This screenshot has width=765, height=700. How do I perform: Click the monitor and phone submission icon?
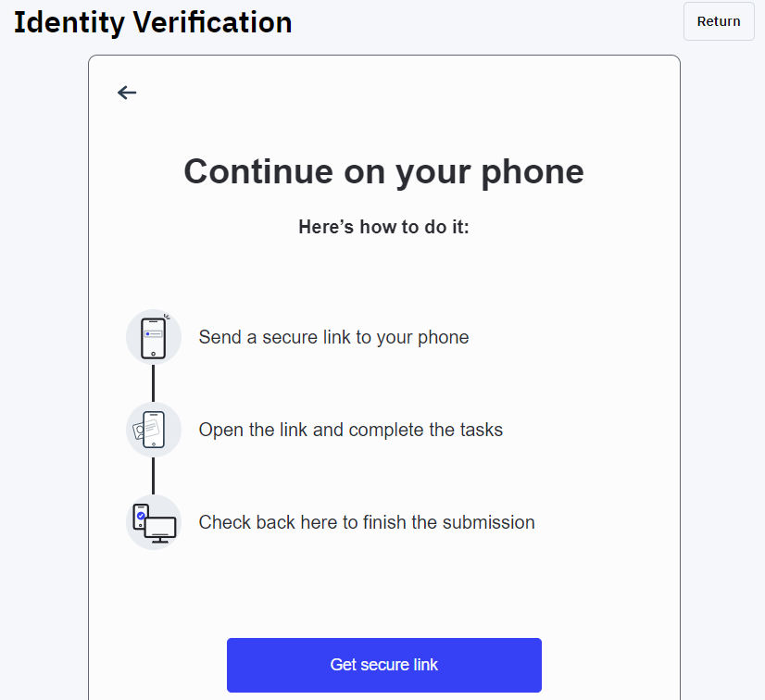click(153, 522)
